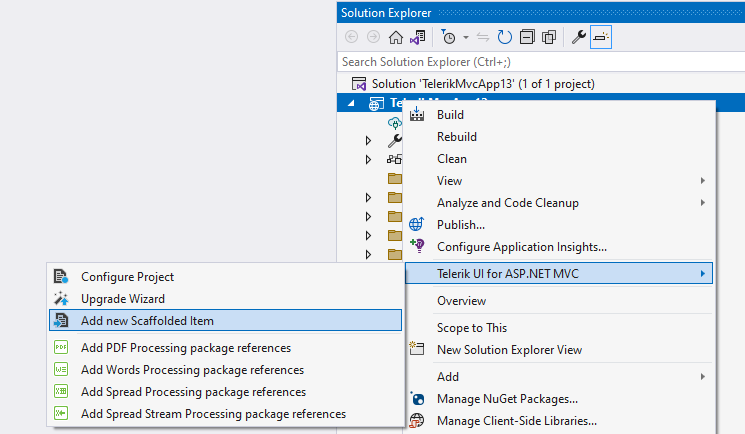Expand the References tree node
This screenshot has width=745, height=434.
pyautogui.click(x=368, y=159)
